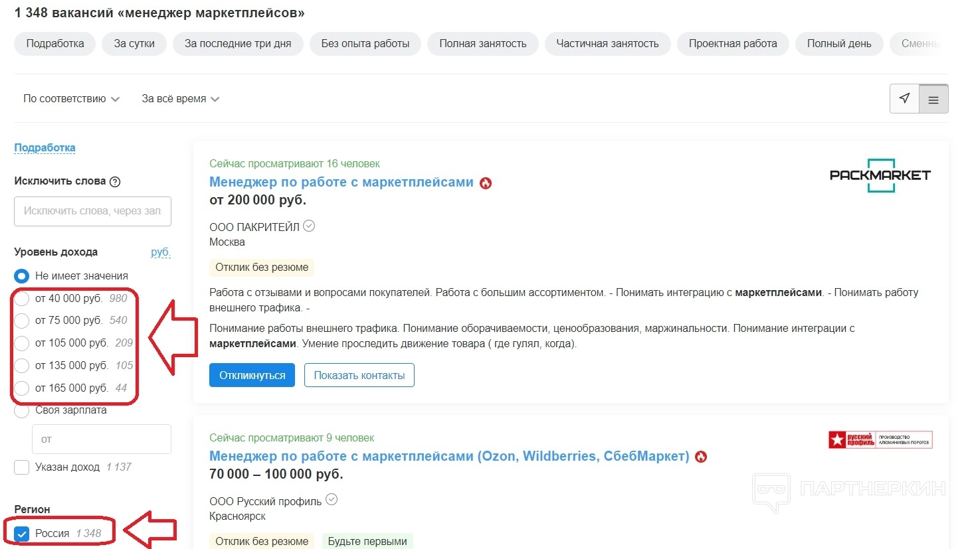
Task: Click the help icon beside Исключить слова
Action: click(115, 182)
